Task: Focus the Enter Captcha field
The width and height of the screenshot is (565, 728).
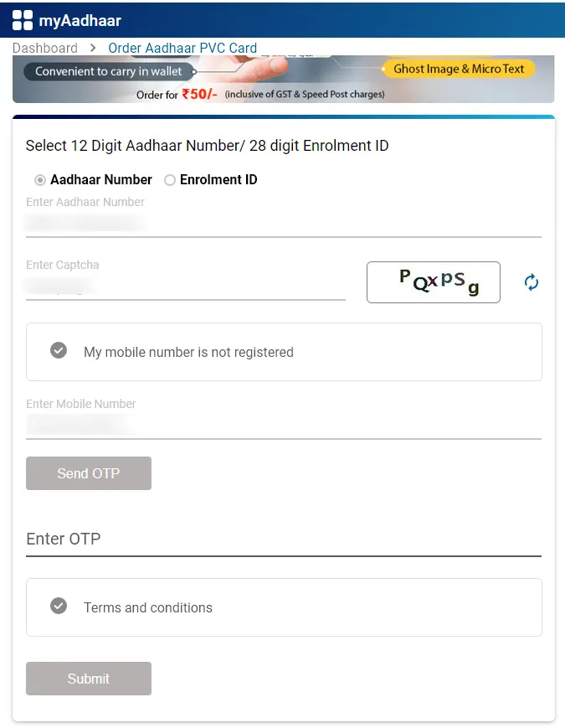Action: 186,286
